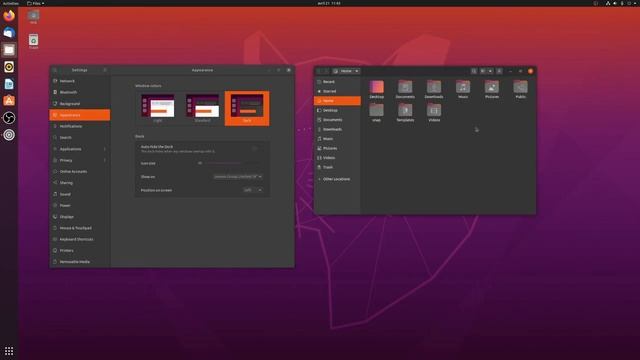640x360 pixels.
Task: Open the Templates folder in Files
Action: 405,113
